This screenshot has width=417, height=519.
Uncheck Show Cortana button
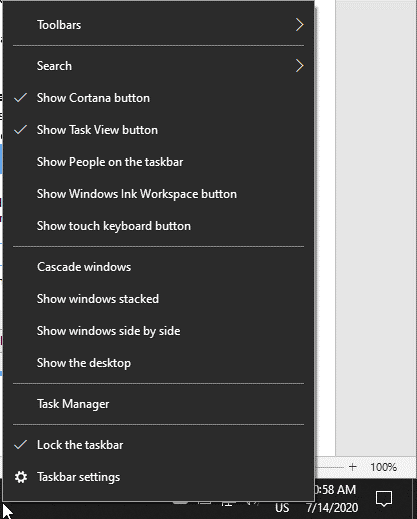coord(158,98)
